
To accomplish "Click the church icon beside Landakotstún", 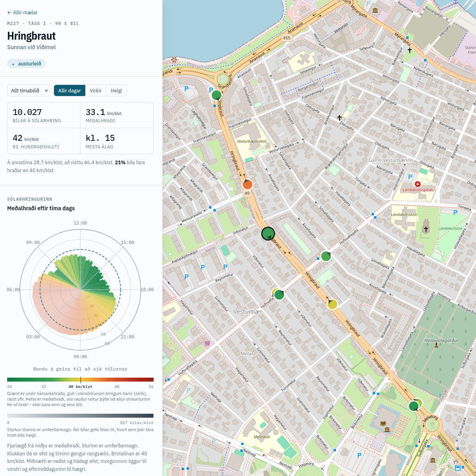I will pos(426,229).
